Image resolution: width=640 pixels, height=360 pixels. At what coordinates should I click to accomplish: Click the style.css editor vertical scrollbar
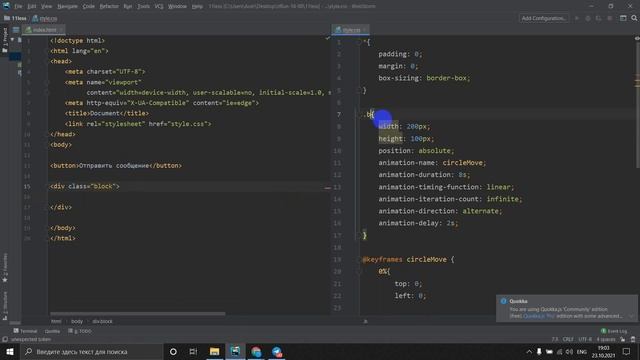point(638,104)
